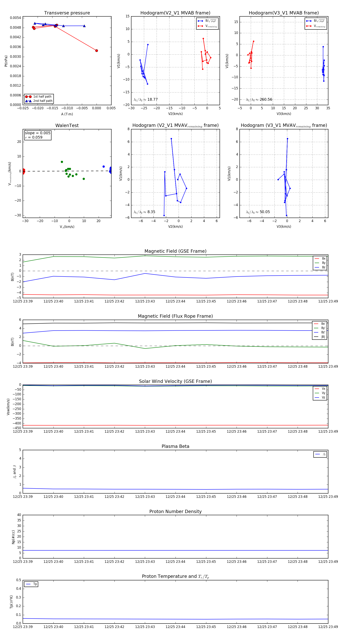
Task: Click the '1st half path' legend entry
Action: [x=39, y=96]
